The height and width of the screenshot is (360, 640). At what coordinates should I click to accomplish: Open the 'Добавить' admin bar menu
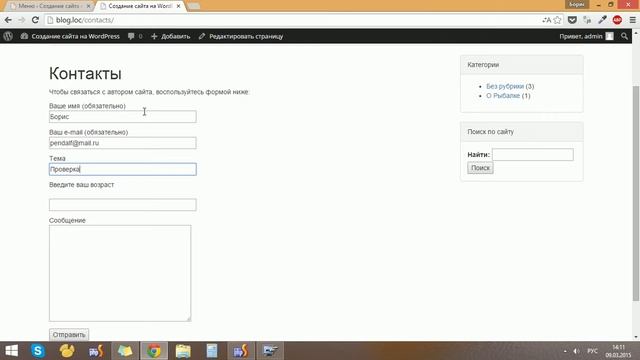click(x=171, y=36)
